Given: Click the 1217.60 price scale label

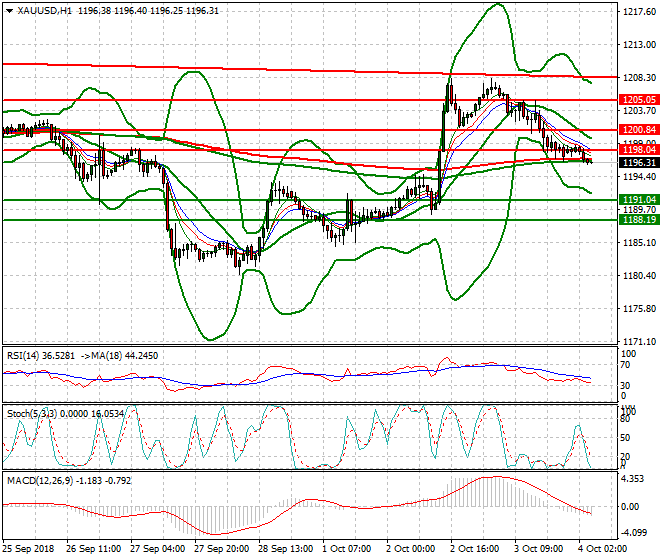Looking at the screenshot, I should 637,12.
